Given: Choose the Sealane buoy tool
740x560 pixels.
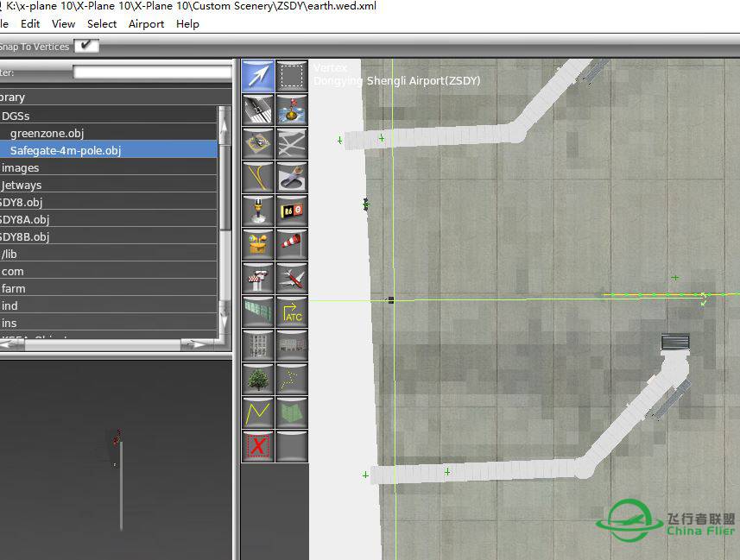Looking at the screenshot, I should pos(292,110).
